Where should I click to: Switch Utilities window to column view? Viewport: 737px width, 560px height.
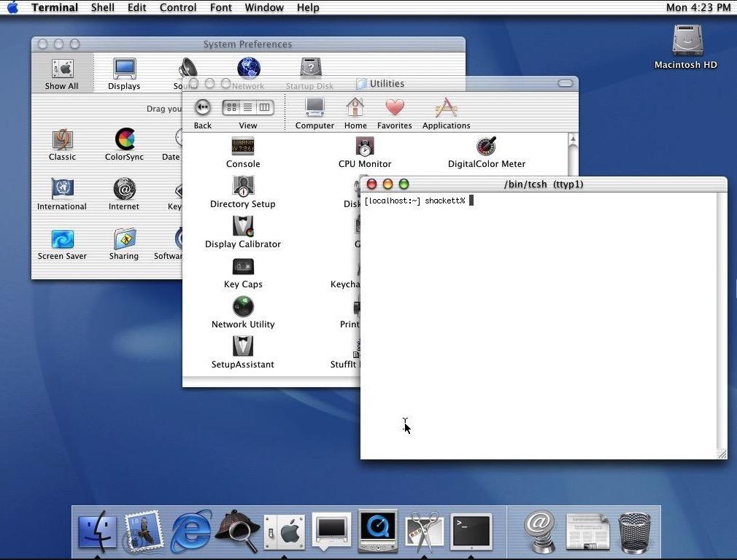pyautogui.click(x=265, y=108)
